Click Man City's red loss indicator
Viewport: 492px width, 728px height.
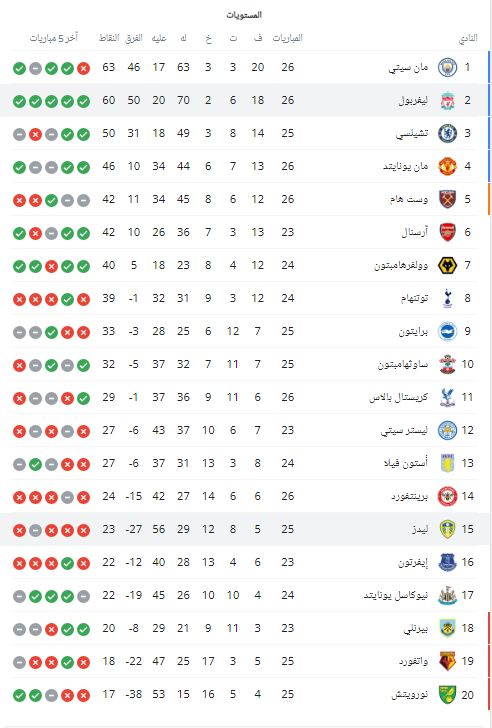point(84,69)
